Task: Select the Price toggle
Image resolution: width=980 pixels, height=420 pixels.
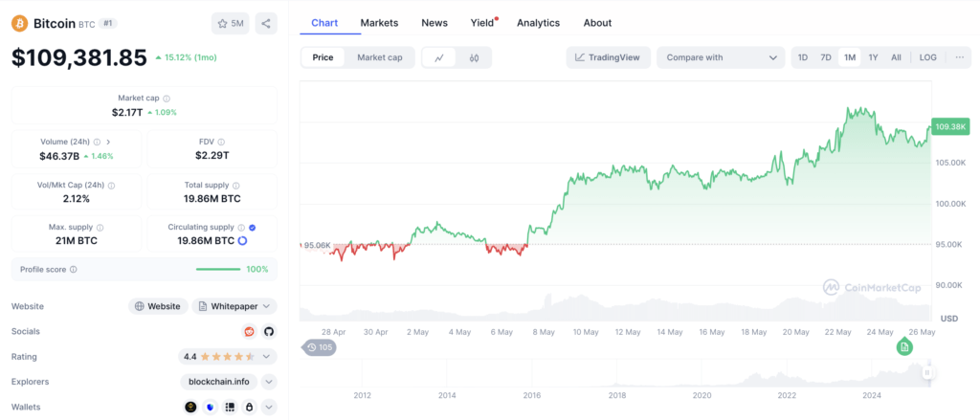Action: [x=323, y=57]
